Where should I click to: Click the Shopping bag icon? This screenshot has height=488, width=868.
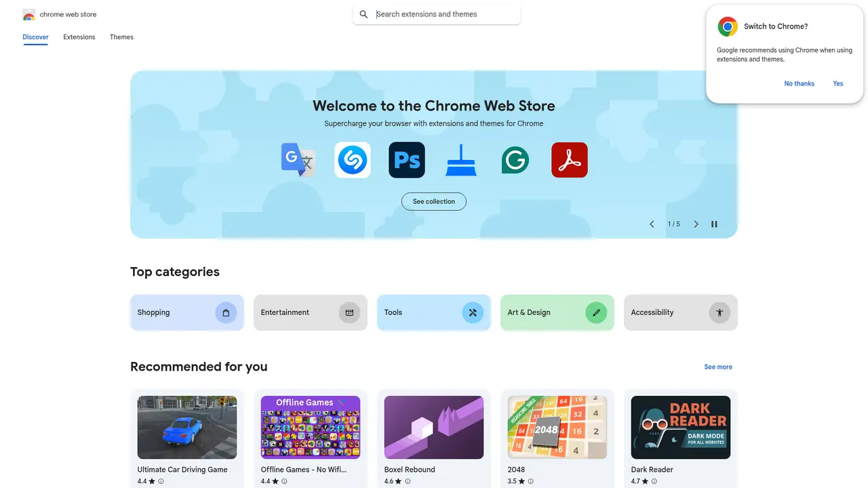[226, 312]
